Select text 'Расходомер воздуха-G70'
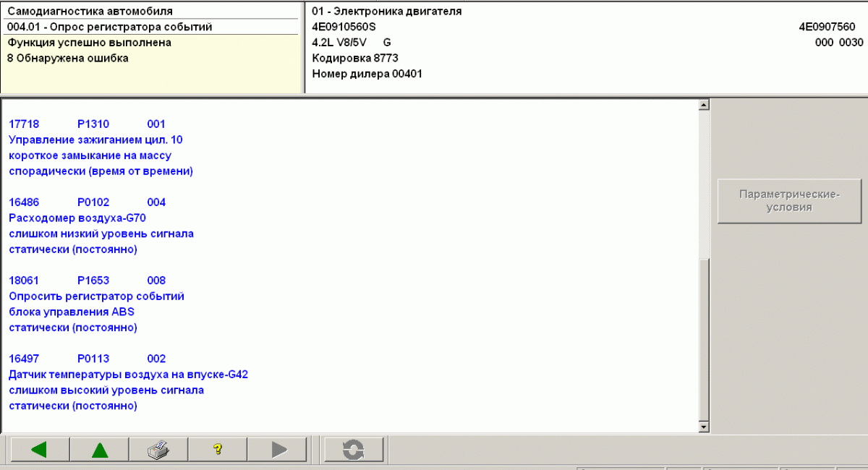 pyautogui.click(x=77, y=218)
